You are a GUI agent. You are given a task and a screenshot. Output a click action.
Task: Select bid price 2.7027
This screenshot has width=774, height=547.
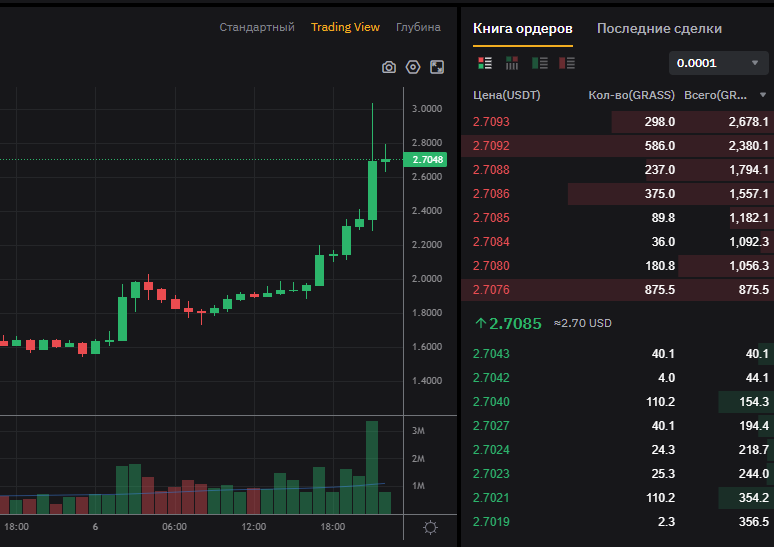pyautogui.click(x=491, y=426)
